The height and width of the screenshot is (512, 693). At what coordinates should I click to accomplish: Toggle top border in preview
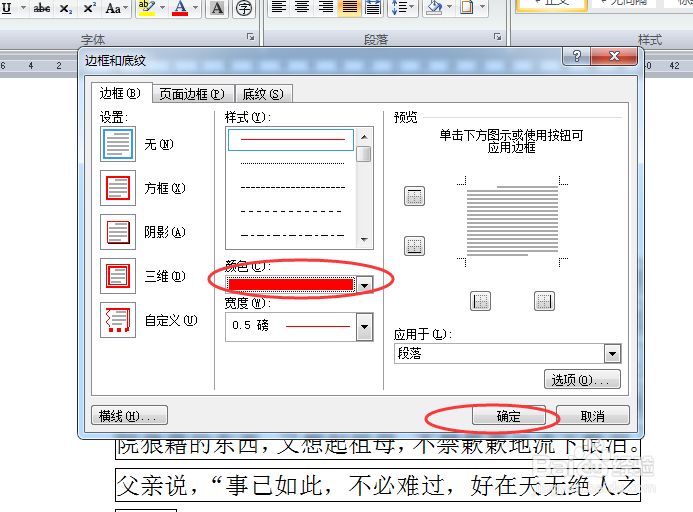414,196
